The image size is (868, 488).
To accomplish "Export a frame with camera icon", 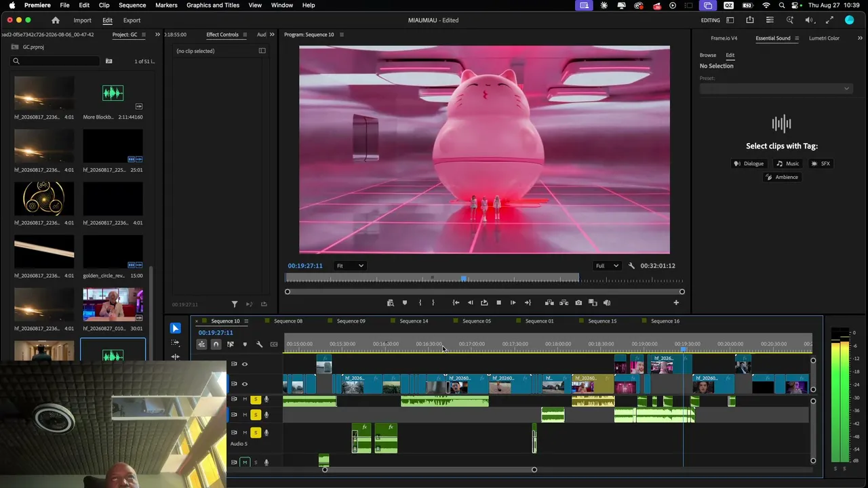I will pos(578,303).
